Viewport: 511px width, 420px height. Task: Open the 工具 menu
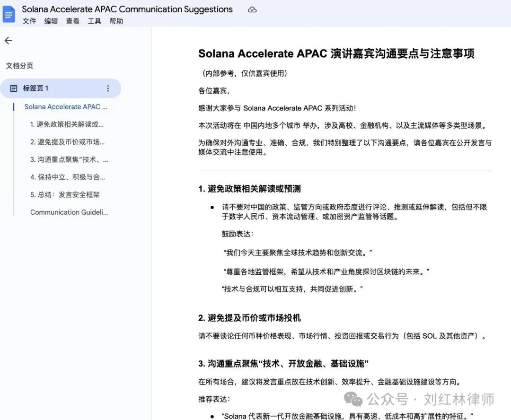(x=94, y=21)
